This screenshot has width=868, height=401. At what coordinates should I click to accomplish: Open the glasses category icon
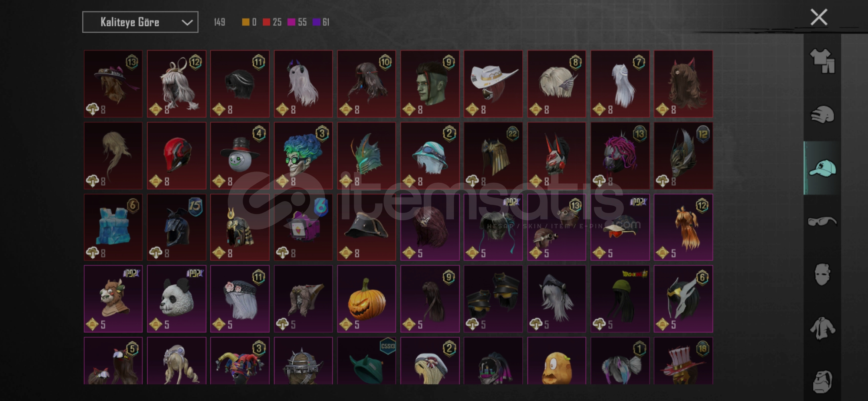(822, 222)
